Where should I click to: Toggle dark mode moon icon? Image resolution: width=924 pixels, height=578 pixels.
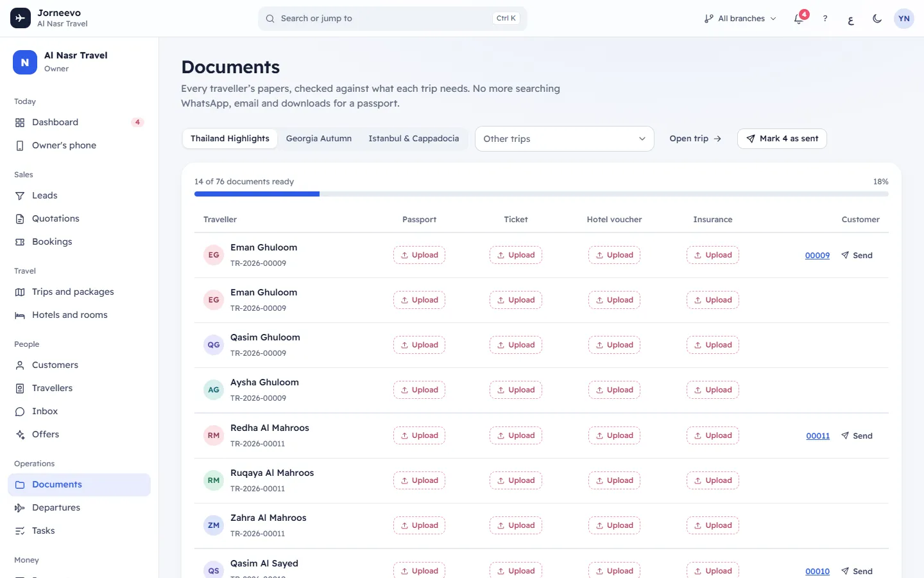coord(877,19)
